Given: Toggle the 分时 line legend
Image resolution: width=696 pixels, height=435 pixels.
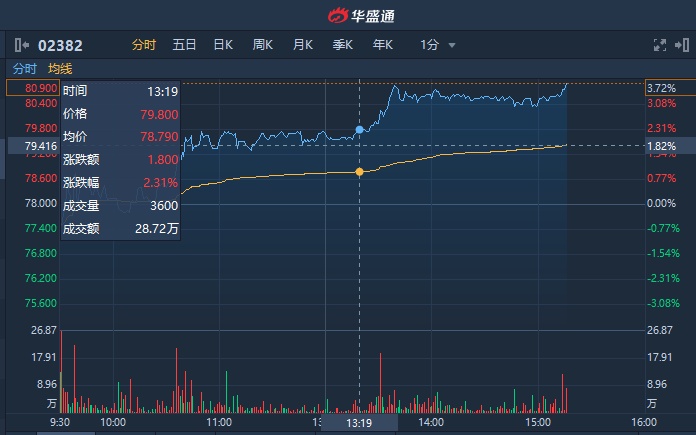Looking at the screenshot, I should (25, 69).
